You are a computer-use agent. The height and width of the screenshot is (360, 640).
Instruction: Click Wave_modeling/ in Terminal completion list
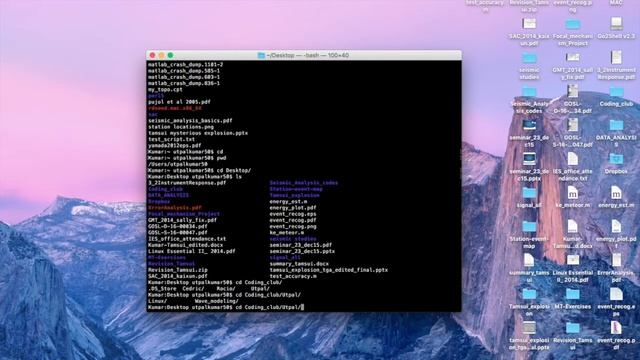pyautogui.click(x=216, y=301)
